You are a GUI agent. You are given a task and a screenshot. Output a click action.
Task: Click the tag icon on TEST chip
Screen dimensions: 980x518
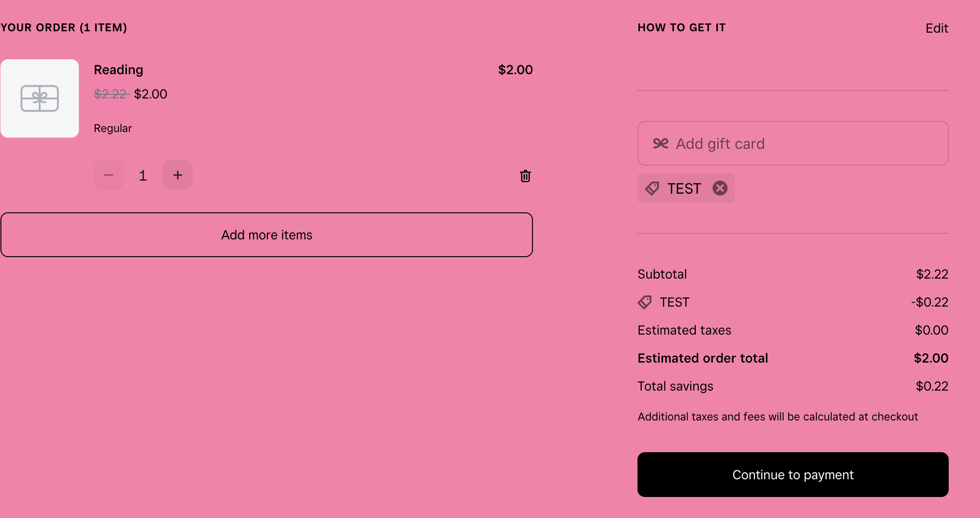[652, 188]
